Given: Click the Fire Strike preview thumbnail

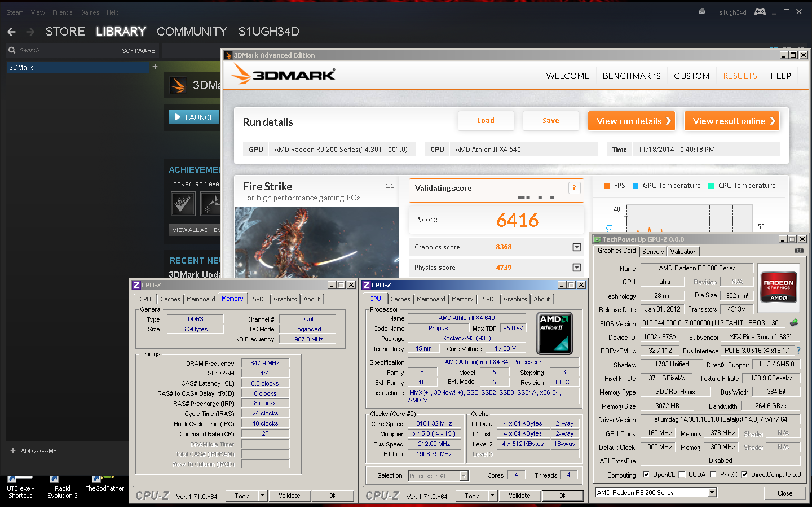Looking at the screenshot, I should pos(316,243).
